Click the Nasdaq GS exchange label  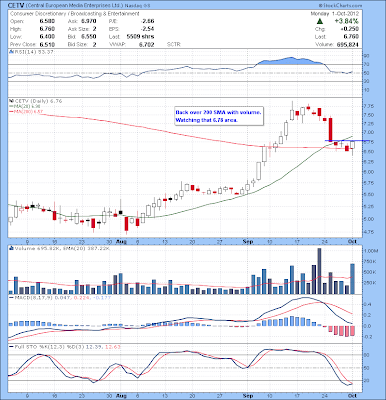coord(137,6)
